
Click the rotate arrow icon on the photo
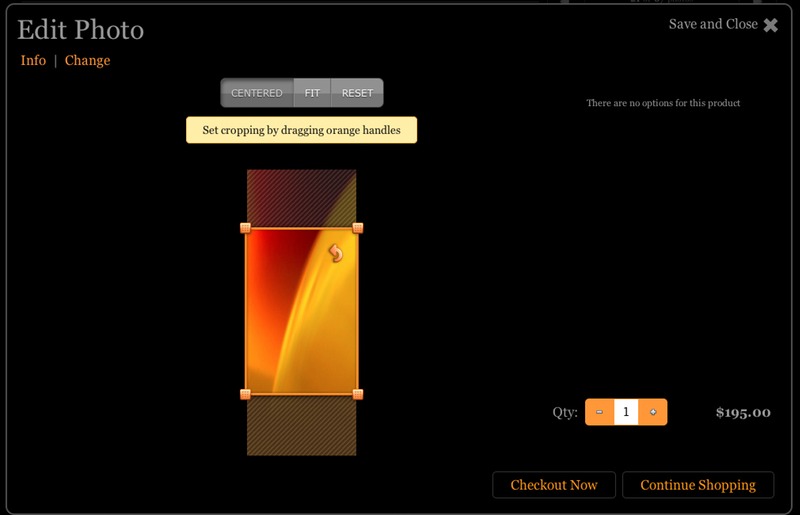[336, 254]
